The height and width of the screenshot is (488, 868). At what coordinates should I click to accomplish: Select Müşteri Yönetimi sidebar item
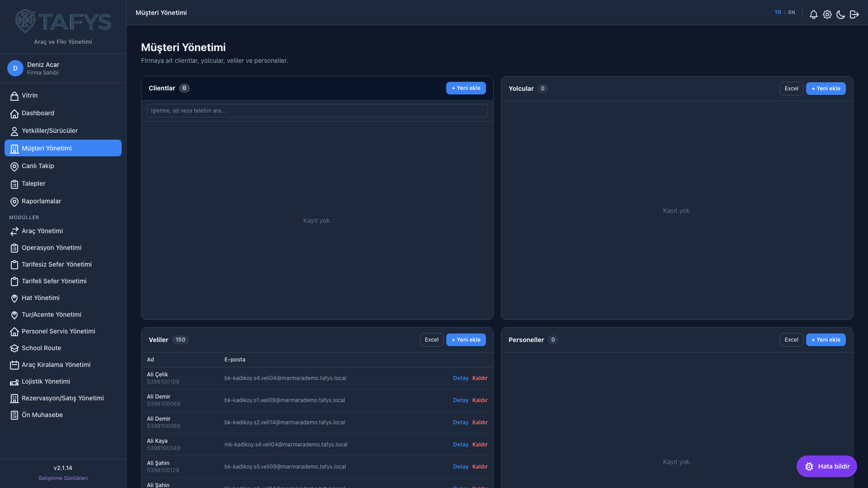point(63,148)
